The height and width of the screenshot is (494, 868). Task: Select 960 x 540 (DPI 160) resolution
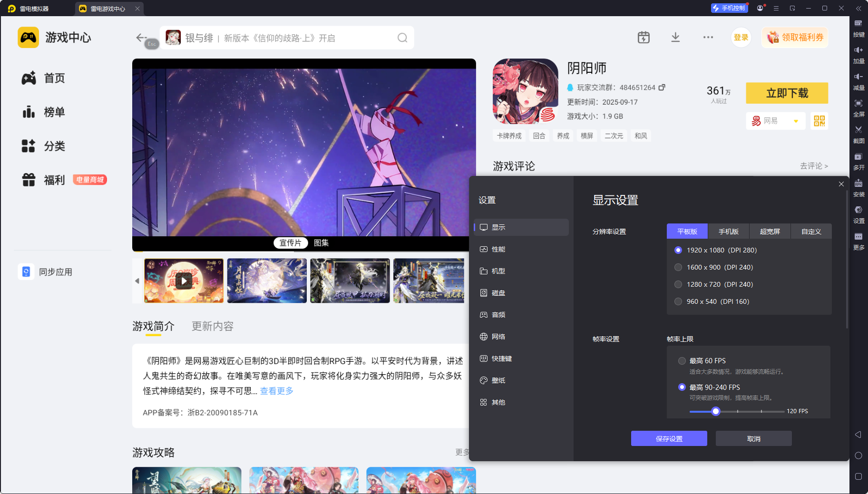click(x=678, y=301)
